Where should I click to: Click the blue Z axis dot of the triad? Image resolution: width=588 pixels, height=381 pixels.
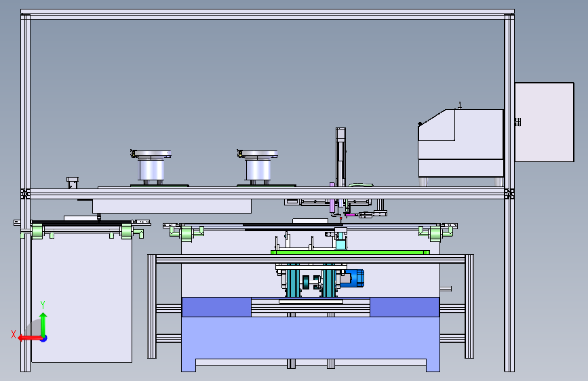(44, 338)
